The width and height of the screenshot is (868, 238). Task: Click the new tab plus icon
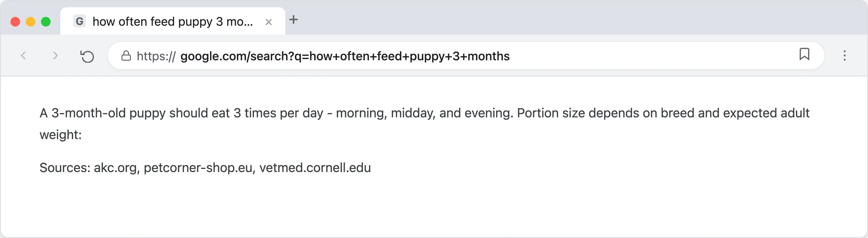coord(294,20)
